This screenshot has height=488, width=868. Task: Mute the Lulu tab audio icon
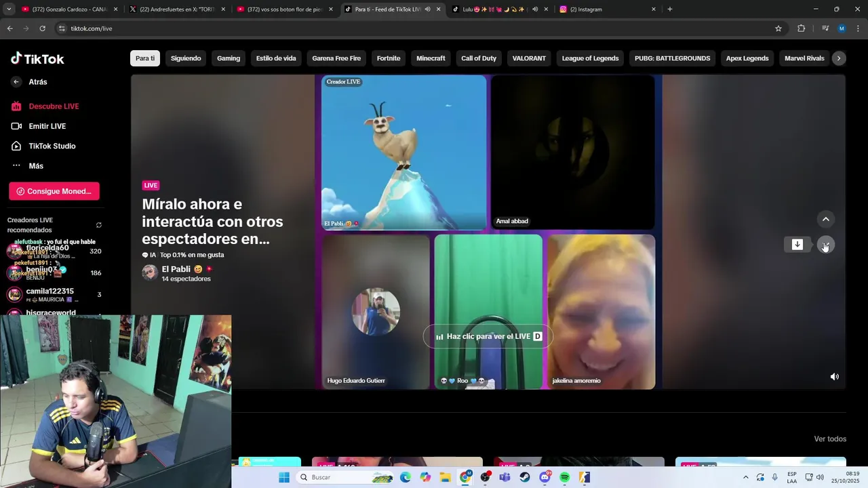tap(535, 9)
